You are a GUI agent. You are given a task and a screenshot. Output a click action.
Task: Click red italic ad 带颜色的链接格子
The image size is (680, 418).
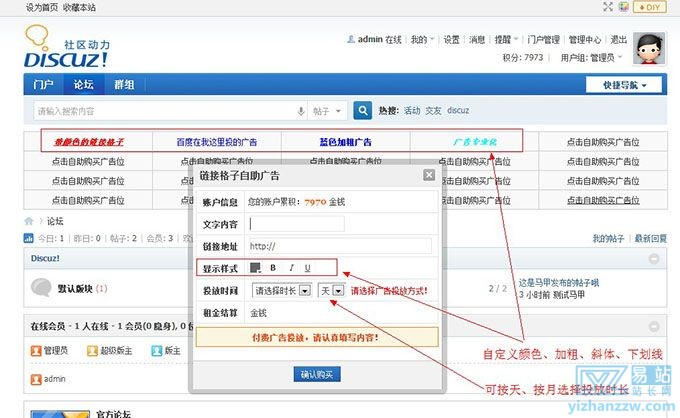[88, 142]
